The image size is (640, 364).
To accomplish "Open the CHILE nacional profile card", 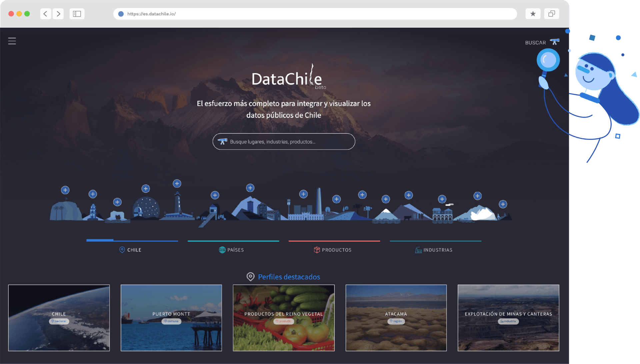I will point(59,318).
